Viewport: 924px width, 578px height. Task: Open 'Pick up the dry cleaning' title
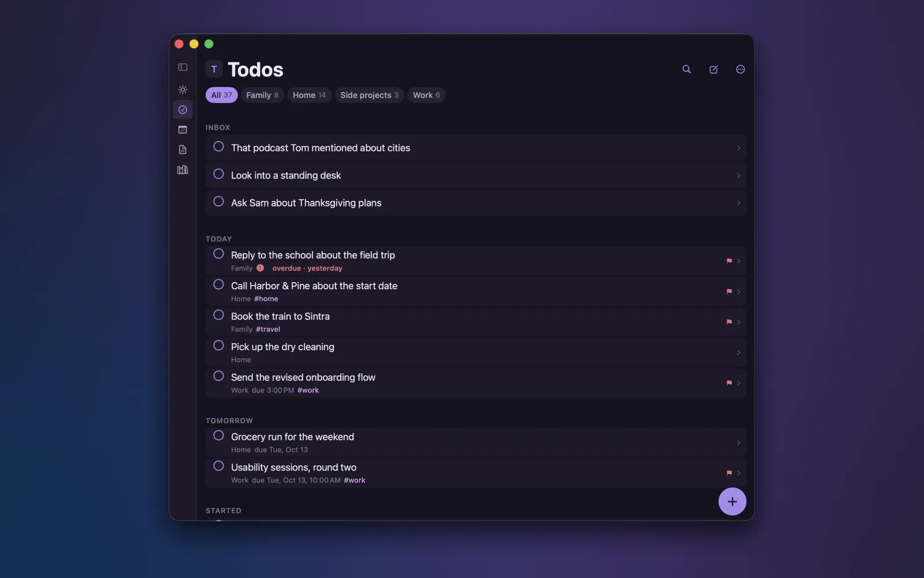282,347
